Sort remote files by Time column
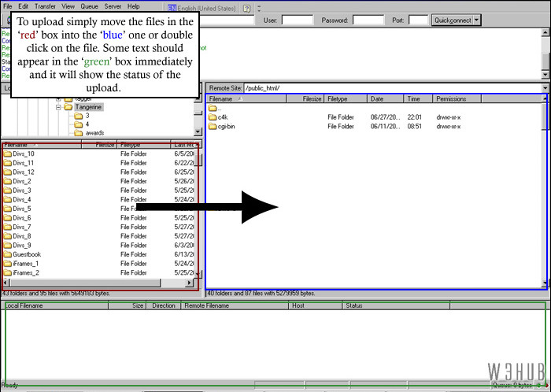 tap(418, 99)
